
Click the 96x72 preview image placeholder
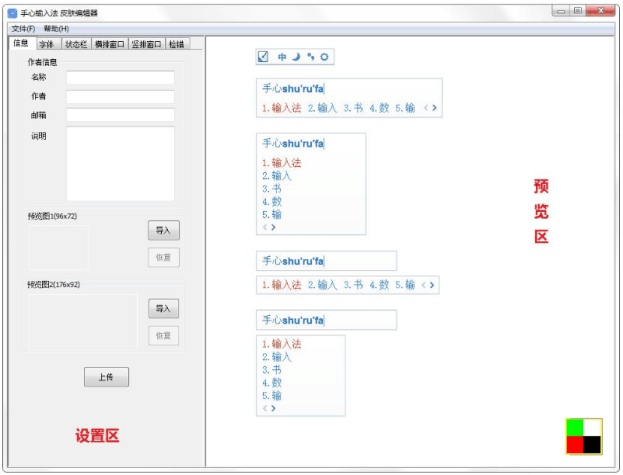tap(58, 247)
